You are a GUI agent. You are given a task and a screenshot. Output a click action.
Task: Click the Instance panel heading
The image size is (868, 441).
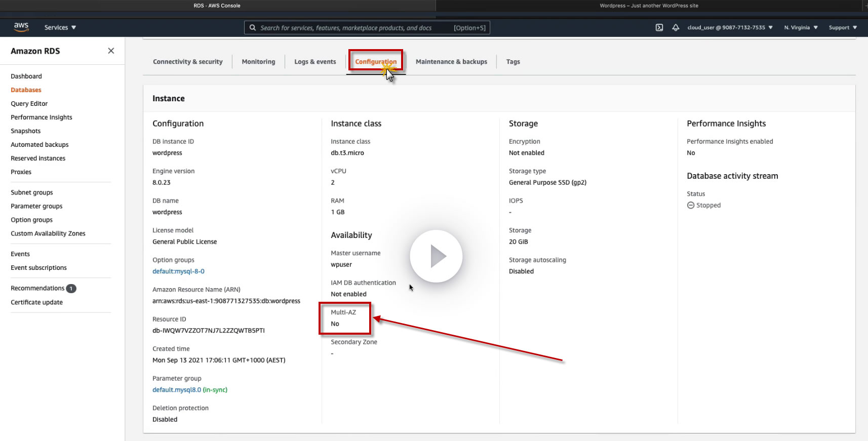169,99
